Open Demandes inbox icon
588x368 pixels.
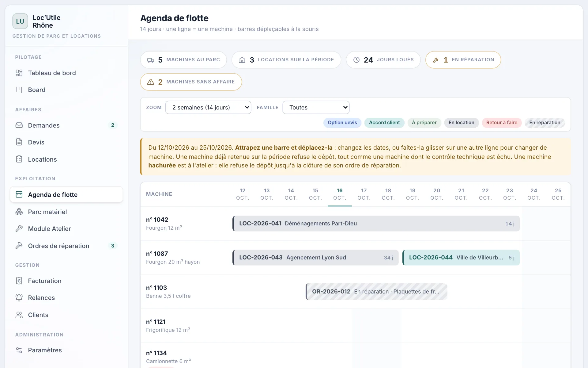pos(19,125)
